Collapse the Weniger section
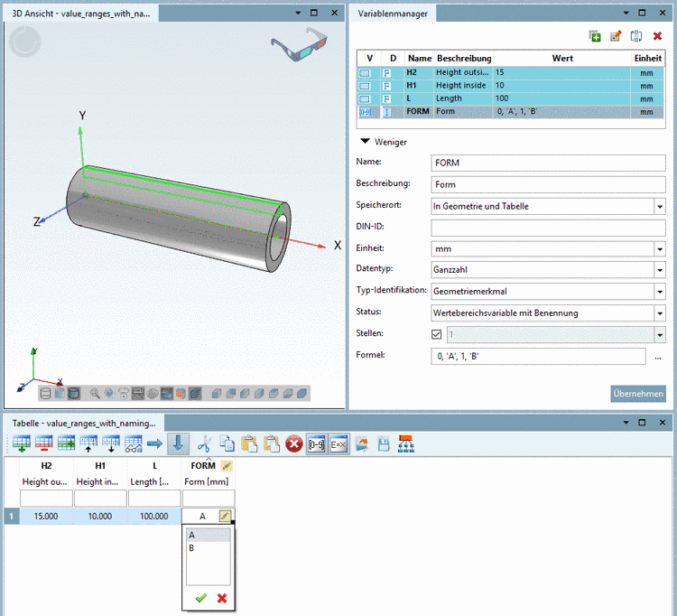677x616 pixels. click(x=366, y=142)
